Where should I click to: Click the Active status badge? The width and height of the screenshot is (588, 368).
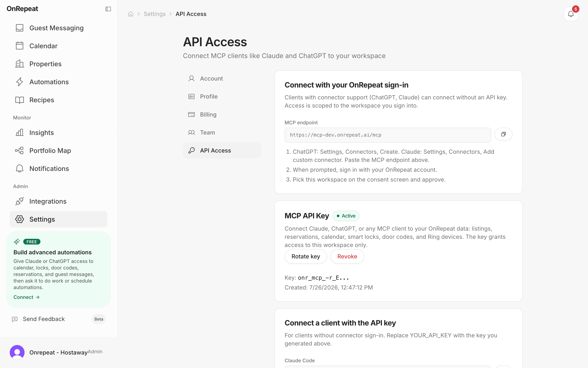(346, 216)
